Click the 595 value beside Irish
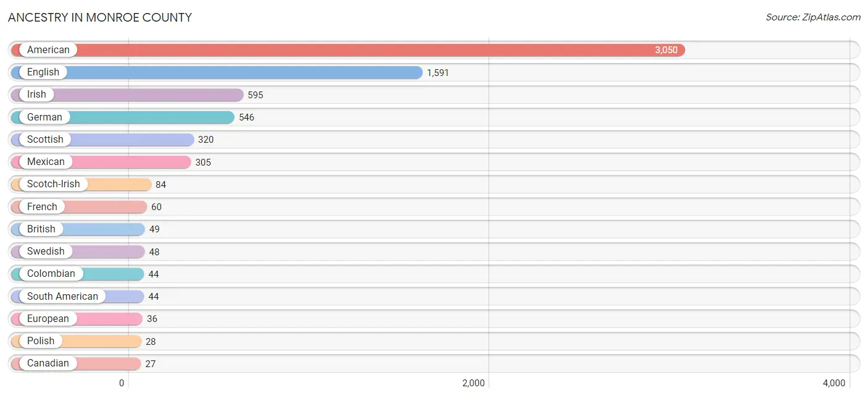 pyautogui.click(x=256, y=95)
